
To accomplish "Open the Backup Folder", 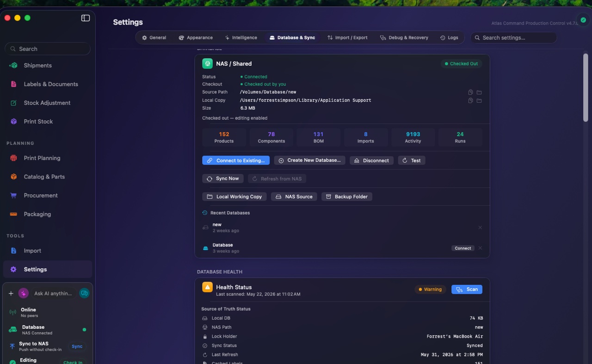I will [x=347, y=197].
